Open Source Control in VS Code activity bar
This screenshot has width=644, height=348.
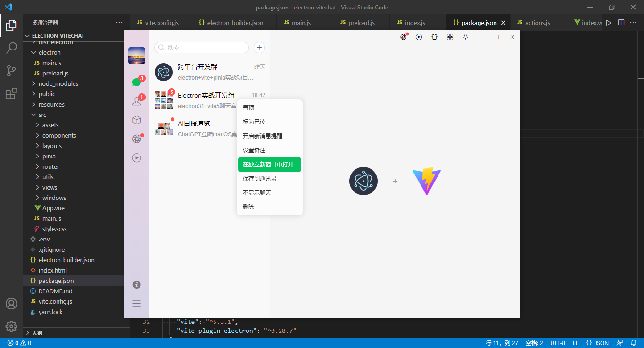pos(11,70)
